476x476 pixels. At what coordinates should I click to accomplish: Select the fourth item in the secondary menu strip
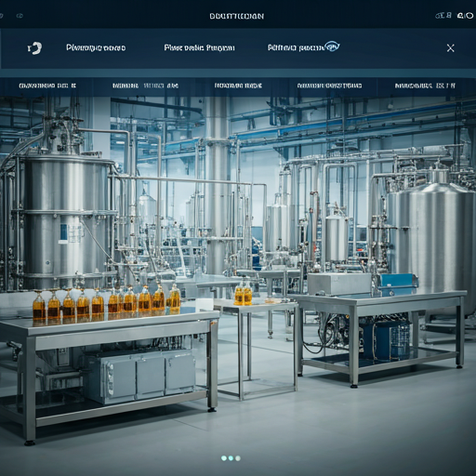[329, 86]
